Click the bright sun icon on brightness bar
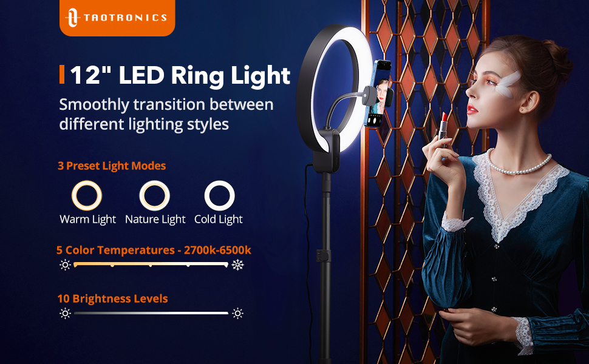 pos(237,313)
